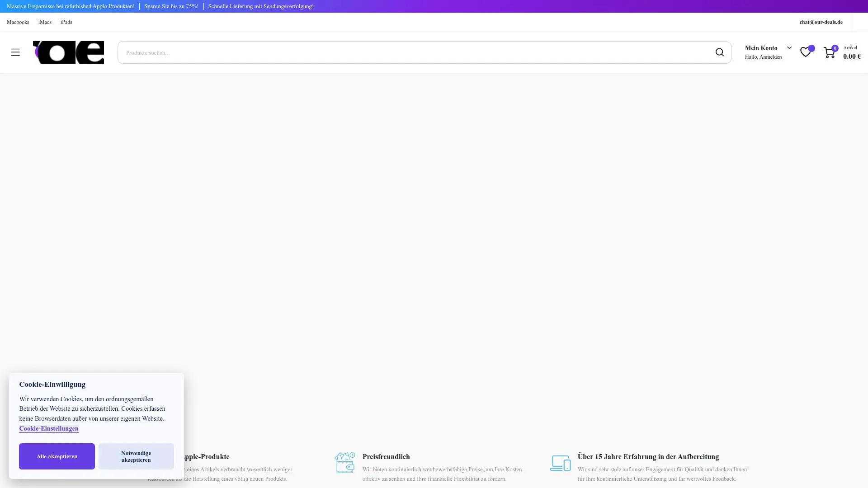Click Hallo, Anmelden sign-in text
The height and width of the screenshot is (488, 868).
tap(763, 57)
